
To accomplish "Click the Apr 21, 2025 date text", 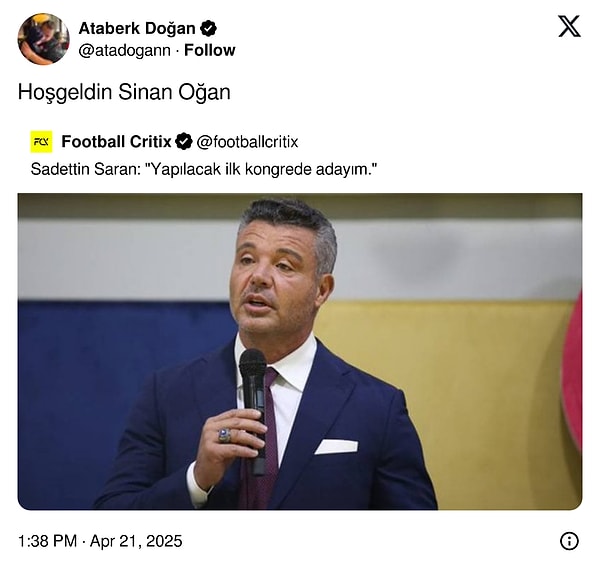I will (x=137, y=541).
